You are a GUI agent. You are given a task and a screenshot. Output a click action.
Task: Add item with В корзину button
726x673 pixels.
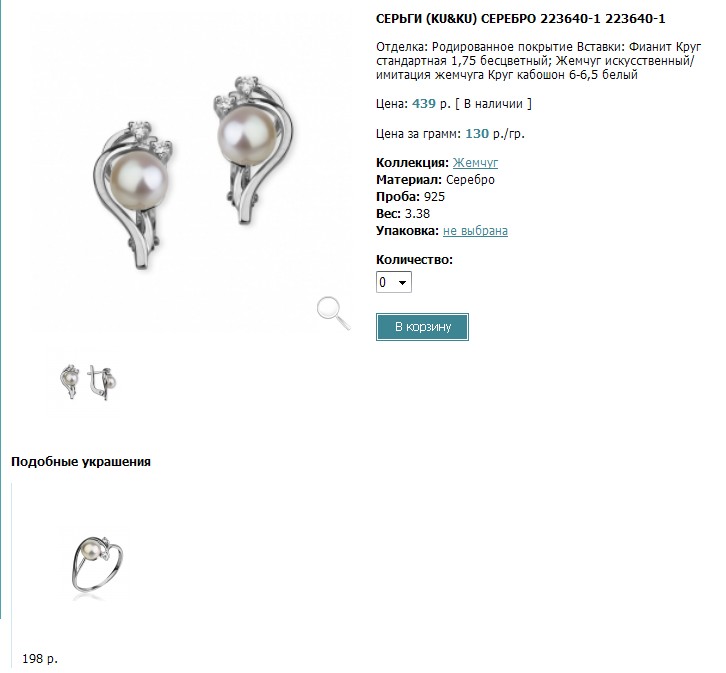tap(422, 327)
